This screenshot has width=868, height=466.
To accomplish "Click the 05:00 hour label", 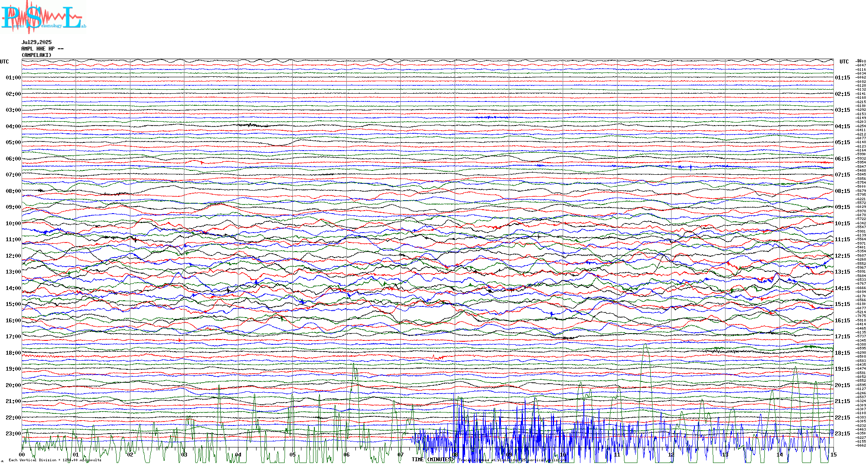I will [x=13, y=142].
